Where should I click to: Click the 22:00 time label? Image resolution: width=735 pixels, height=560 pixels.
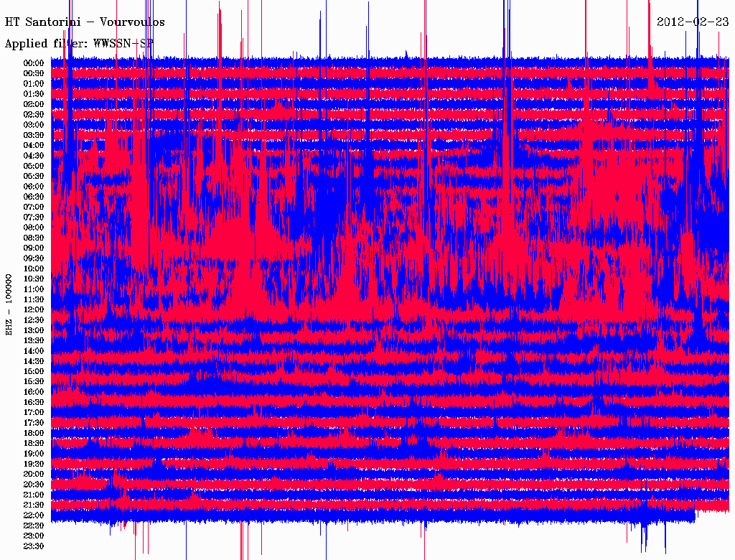[x=34, y=515]
